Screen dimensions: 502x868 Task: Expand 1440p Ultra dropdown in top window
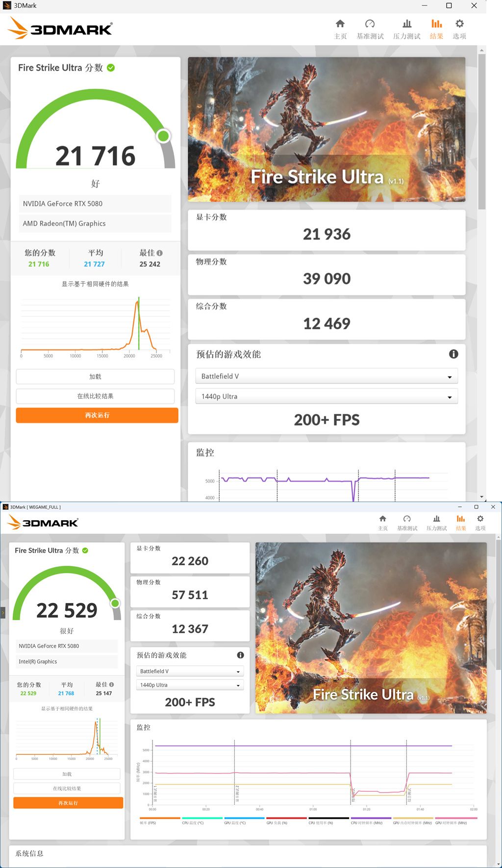pyautogui.click(x=326, y=396)
